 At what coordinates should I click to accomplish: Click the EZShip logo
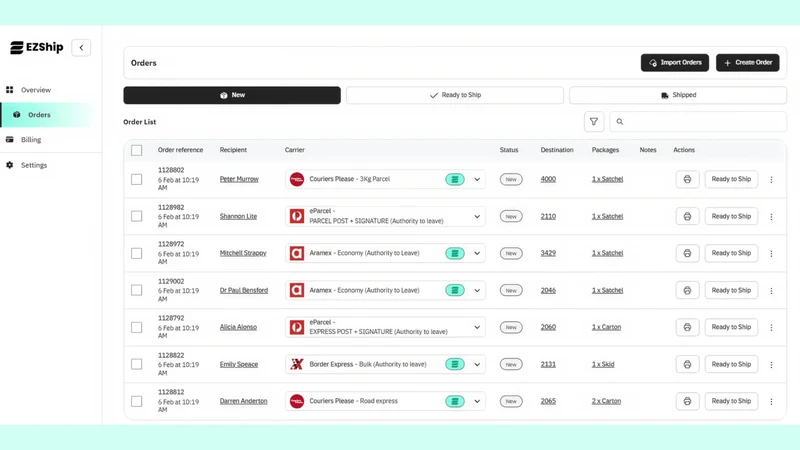pos(37,47)
